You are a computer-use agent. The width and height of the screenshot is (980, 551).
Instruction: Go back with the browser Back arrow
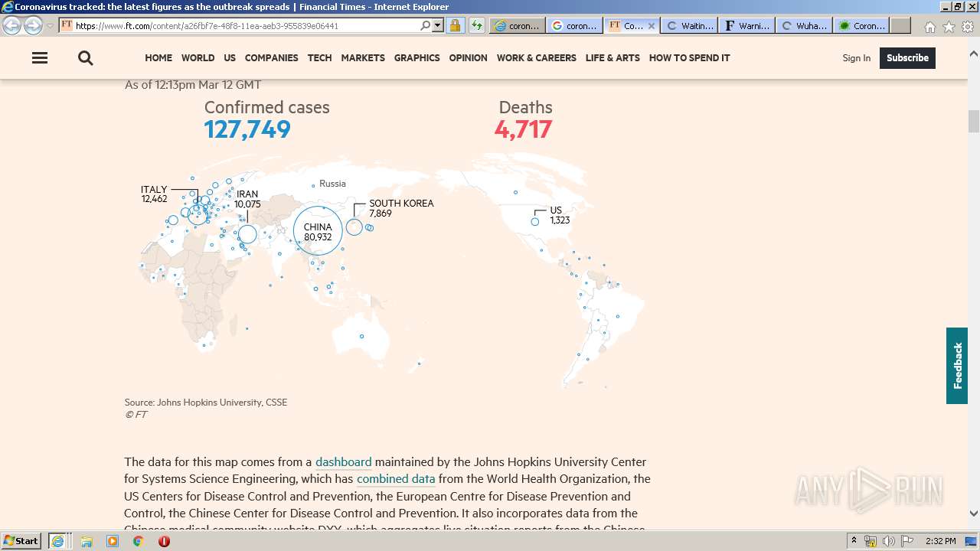click(x=12, y=25)
